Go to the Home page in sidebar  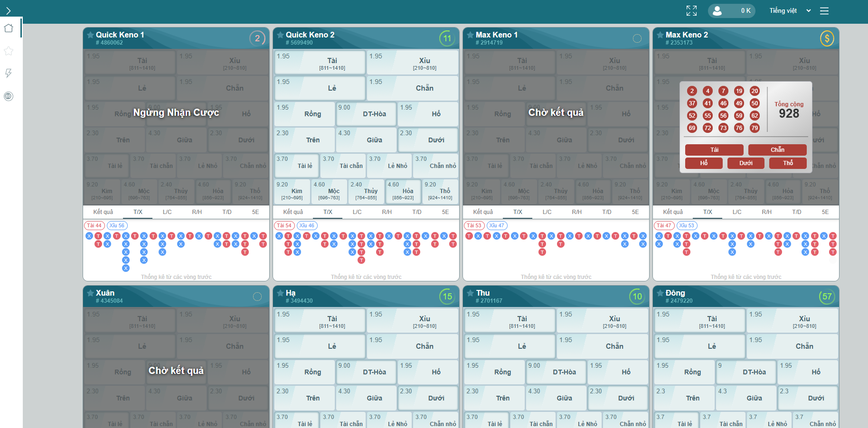[x=9, y=28]
